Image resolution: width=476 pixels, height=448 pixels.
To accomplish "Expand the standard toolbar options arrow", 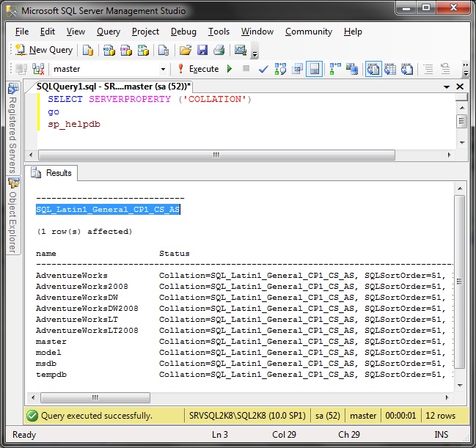I will click(255, 53).
